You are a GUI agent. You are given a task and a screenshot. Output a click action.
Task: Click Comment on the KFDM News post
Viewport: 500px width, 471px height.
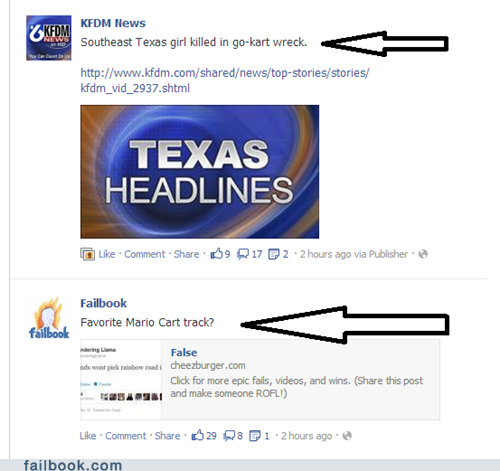coord(145,254)
